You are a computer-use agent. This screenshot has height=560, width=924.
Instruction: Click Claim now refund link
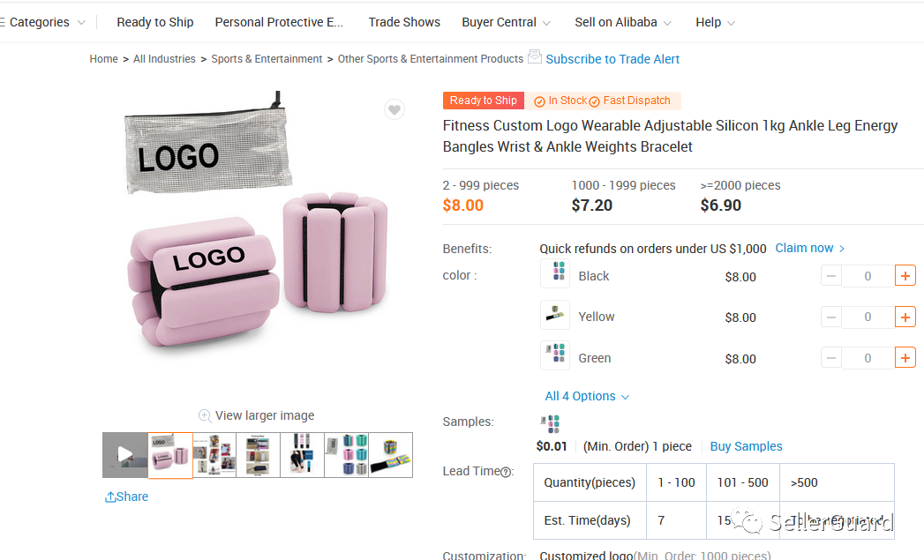click(x=809, y=249)
